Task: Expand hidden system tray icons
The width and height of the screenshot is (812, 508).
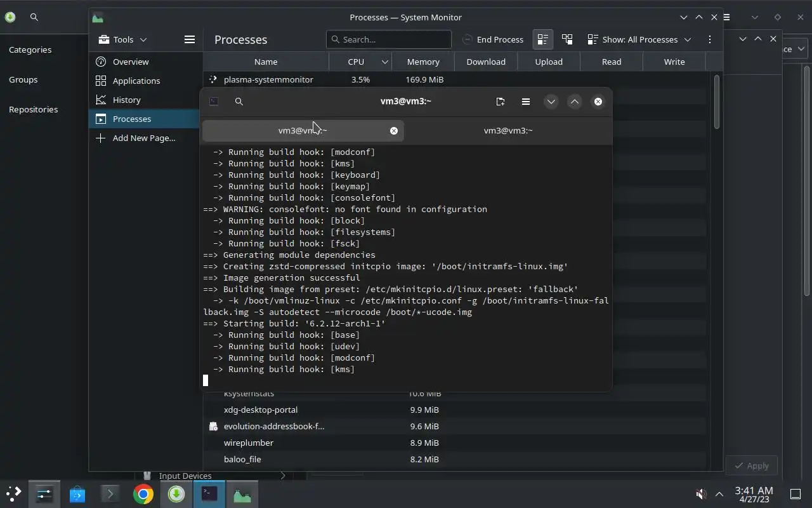Action: coord(719,494)
